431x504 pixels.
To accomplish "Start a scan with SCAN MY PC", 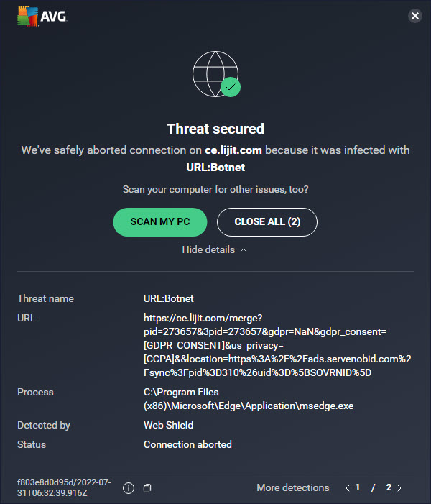I will pyautogui.click(x=160, y=221).
